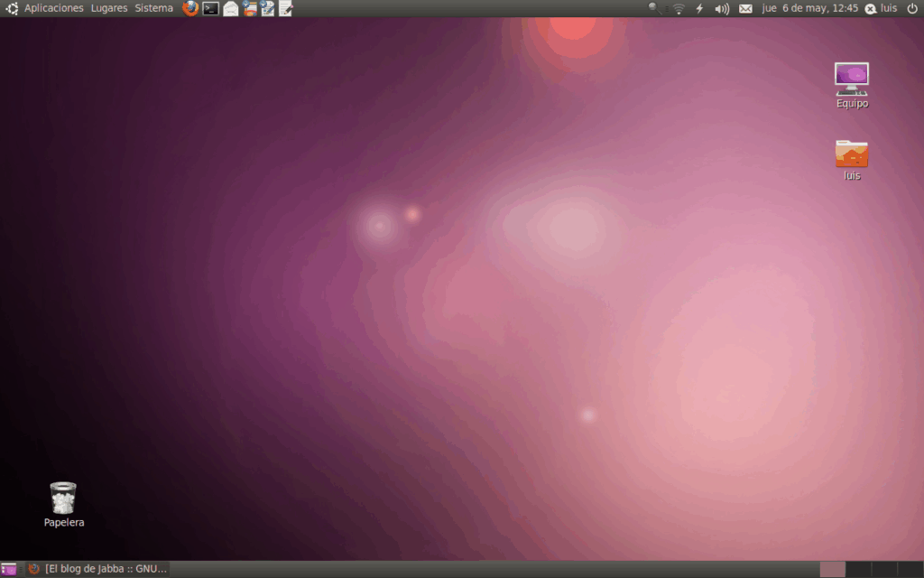
Task: Open the search magnifier icon in panel
Action: (x=655, y=8)
